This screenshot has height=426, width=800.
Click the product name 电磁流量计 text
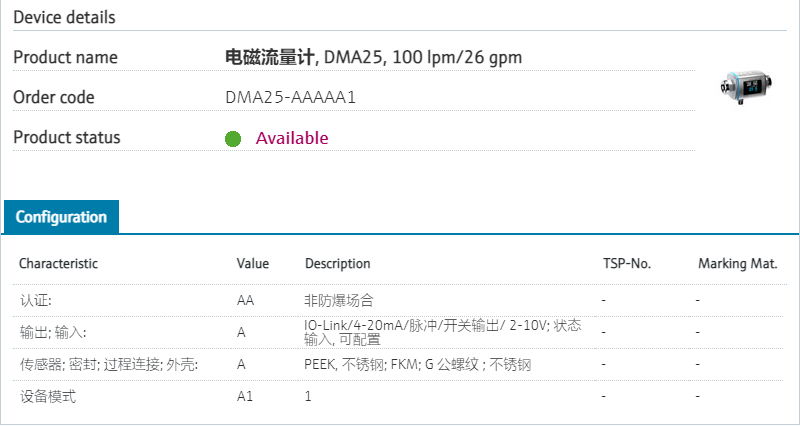tap(270, 57)
